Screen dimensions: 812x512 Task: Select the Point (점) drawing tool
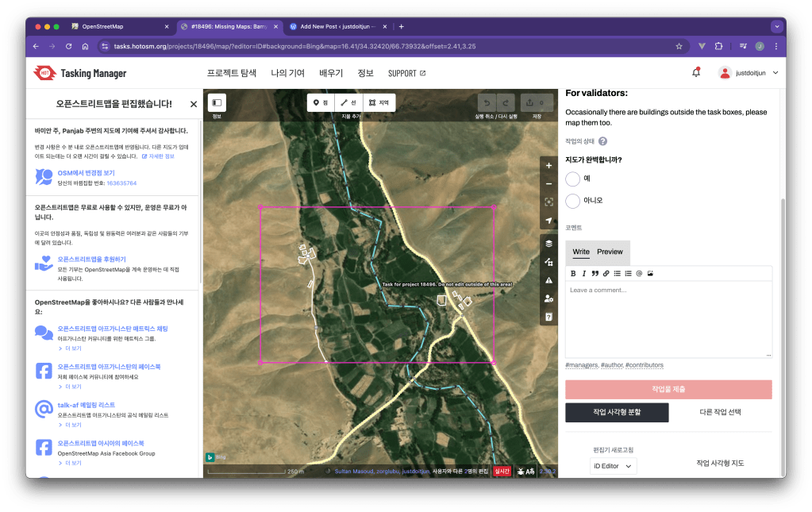coord(321,102)
